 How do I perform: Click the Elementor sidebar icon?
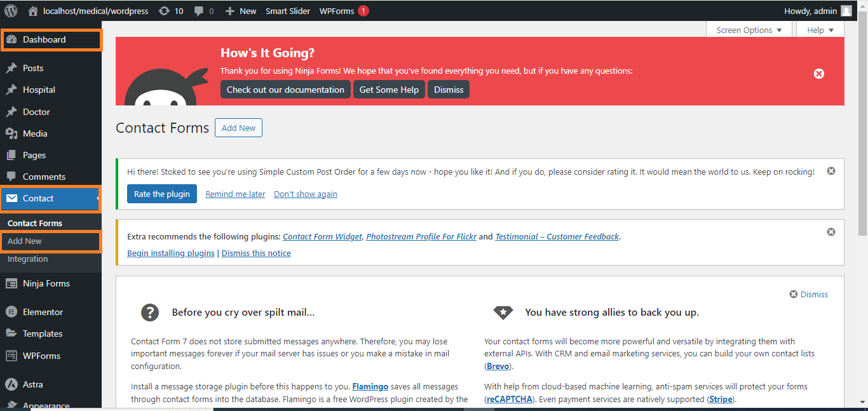(11, 312)
